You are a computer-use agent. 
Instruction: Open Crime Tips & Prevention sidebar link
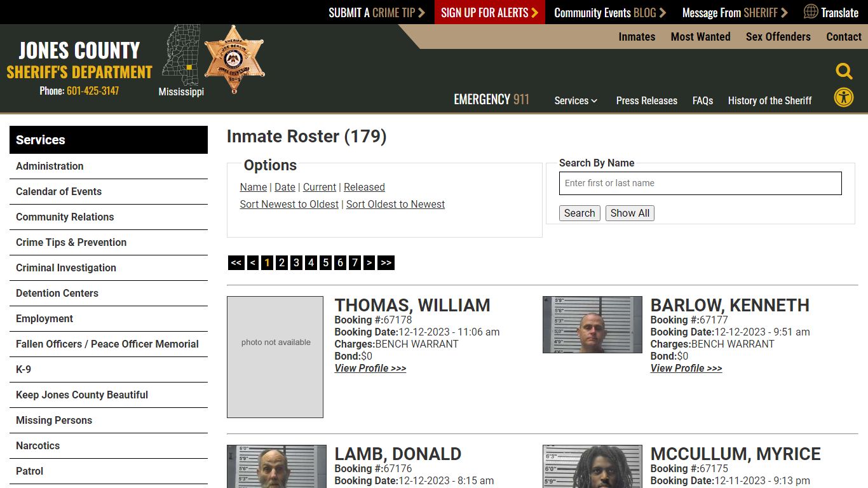109,243
